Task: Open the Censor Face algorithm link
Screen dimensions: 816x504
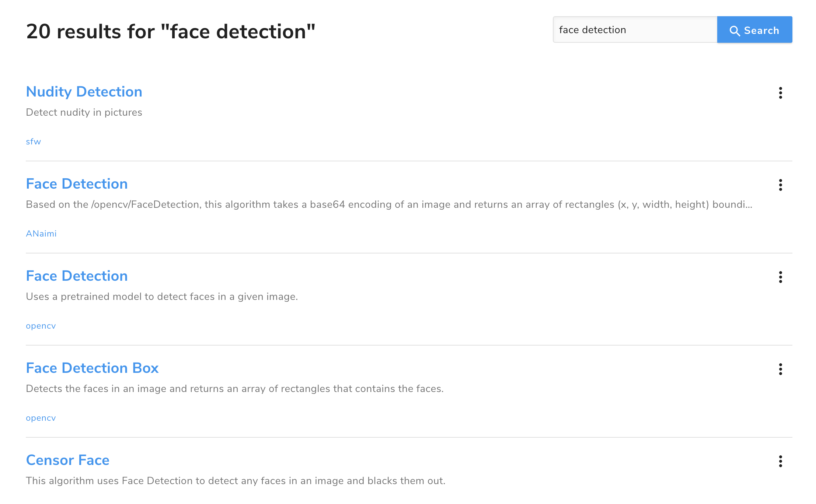Action: click(68, 460)
